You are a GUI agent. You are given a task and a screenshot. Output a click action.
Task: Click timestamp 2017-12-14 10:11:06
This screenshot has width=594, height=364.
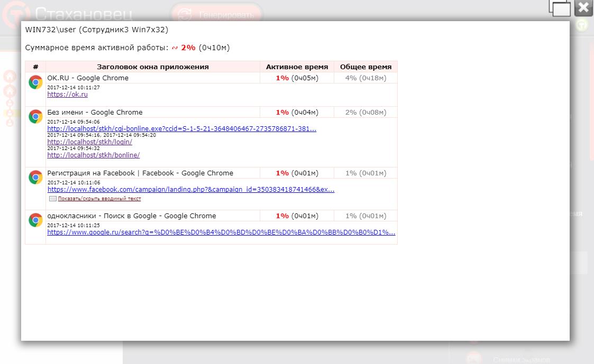click(74, 182)
